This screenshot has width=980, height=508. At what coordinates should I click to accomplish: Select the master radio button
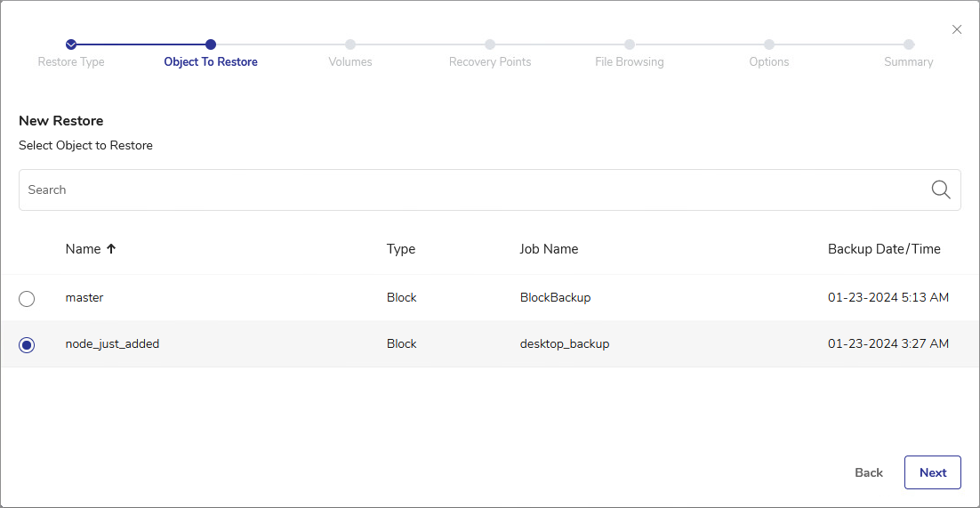[x=27, y=299]
